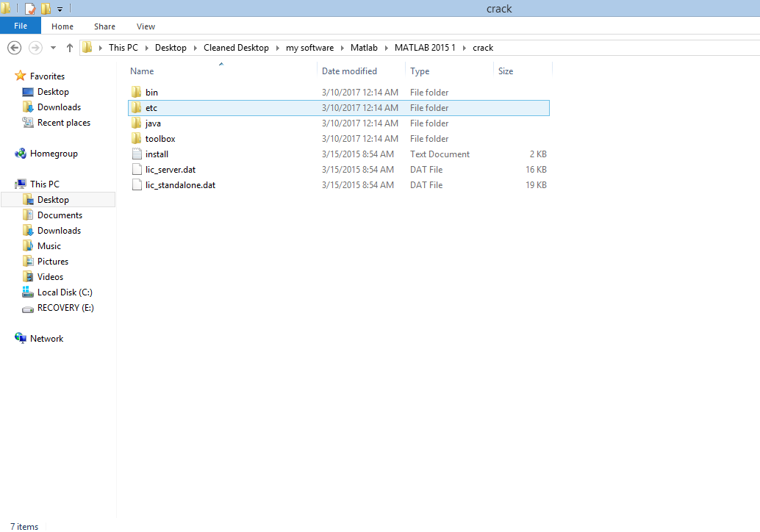This screenshot has height=532, width=760.
Task: Open RECOVERY (E:) drive
Action: (x=65, y=308)
